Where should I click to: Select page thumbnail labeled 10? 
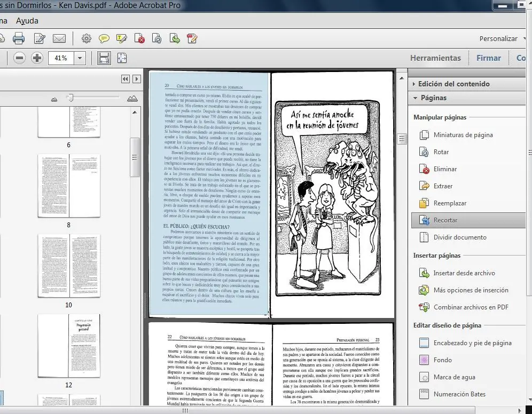[x=69, y=266]
